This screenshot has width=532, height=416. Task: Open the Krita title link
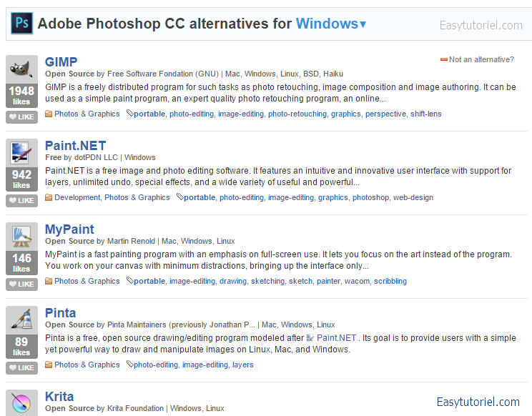pos(59,397)
